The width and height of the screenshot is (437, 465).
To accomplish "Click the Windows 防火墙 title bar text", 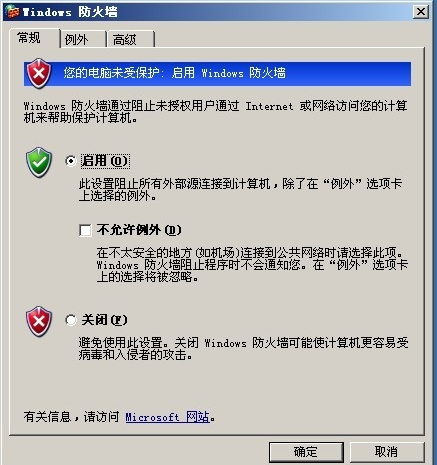I will click(70, 12).
